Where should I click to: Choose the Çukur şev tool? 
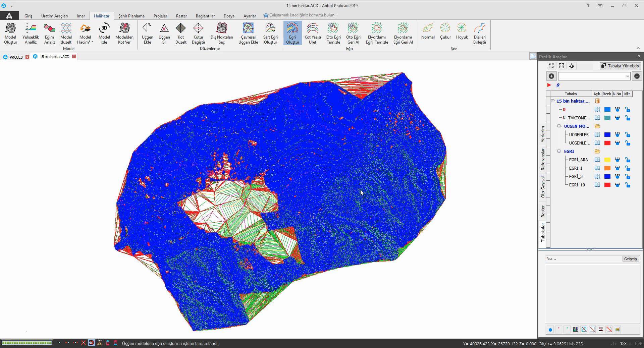click(445, 32)
